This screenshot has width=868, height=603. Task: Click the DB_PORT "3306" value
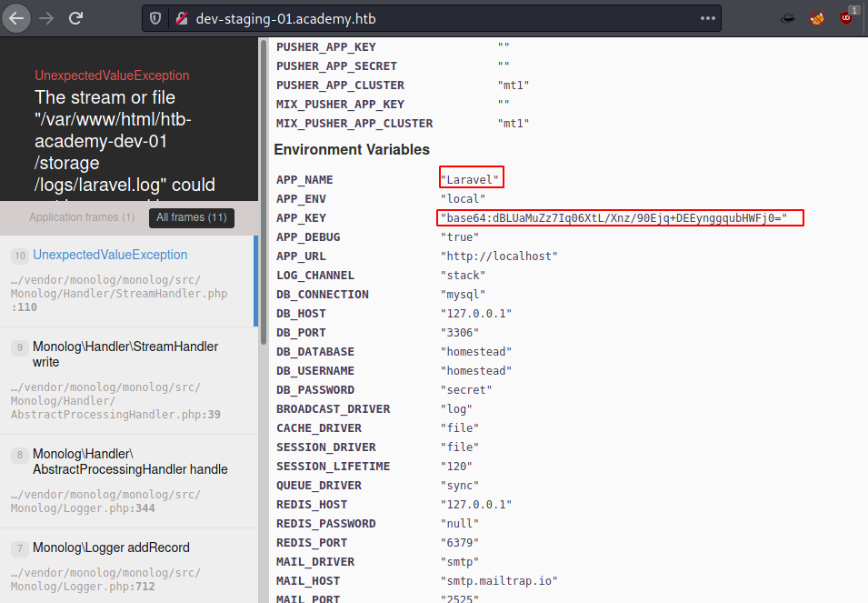coord(460,333)
